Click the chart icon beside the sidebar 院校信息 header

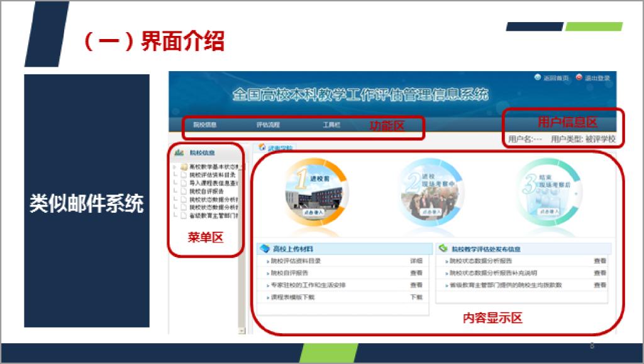(179, 152)
